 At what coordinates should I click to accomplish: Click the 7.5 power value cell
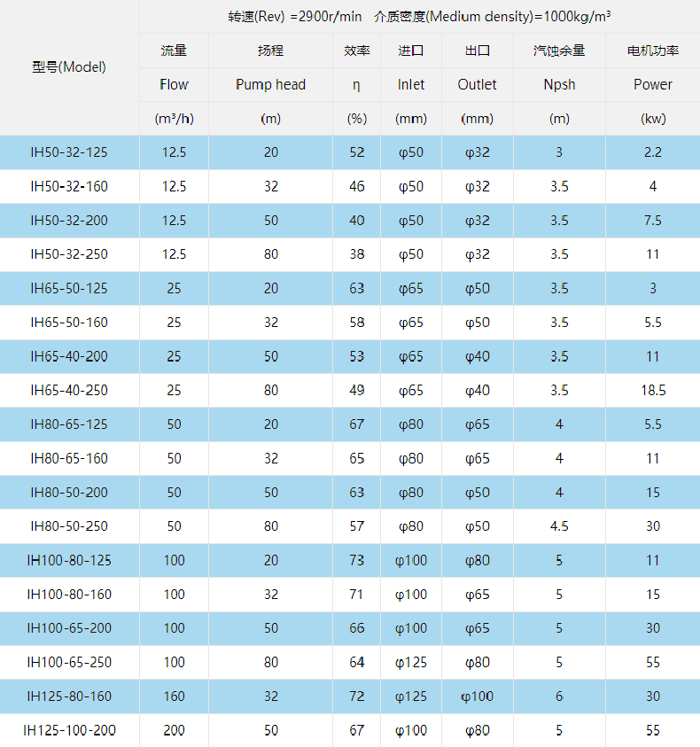(653, 221)
